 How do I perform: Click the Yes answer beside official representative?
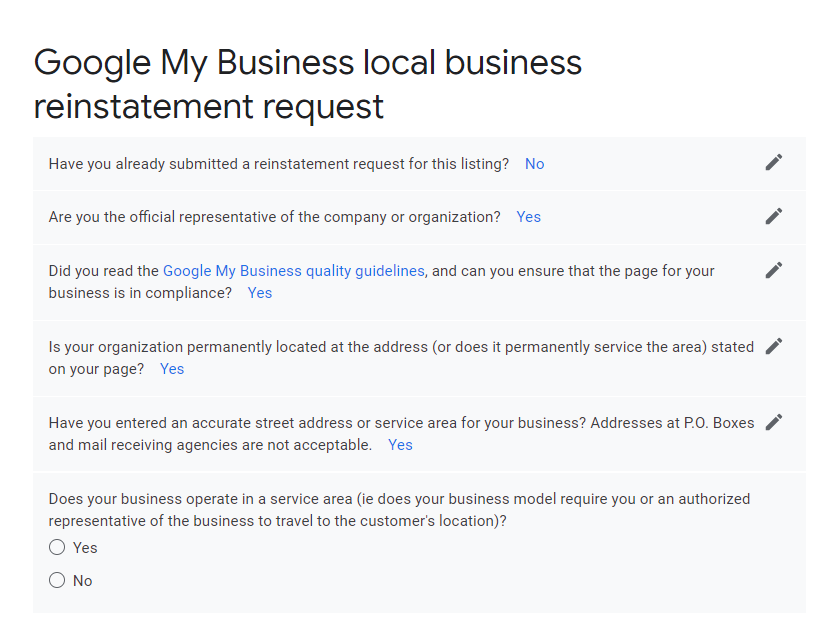528,216
